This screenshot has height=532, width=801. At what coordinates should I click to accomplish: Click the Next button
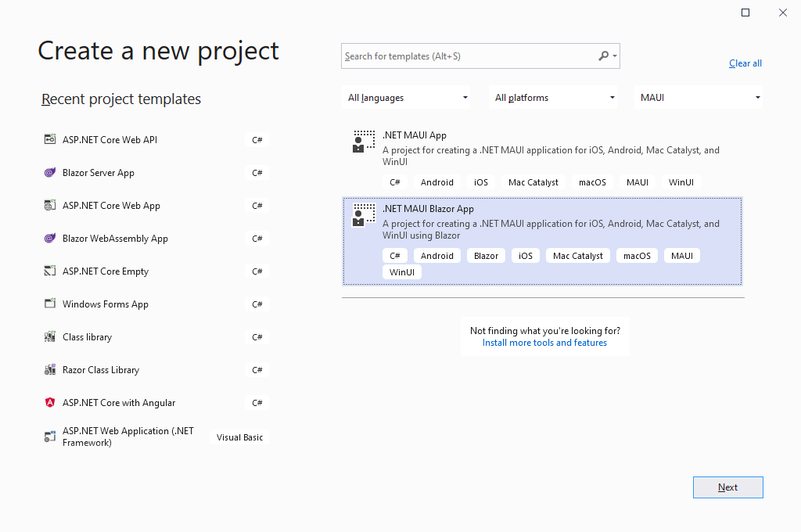[x=728, y=487]
